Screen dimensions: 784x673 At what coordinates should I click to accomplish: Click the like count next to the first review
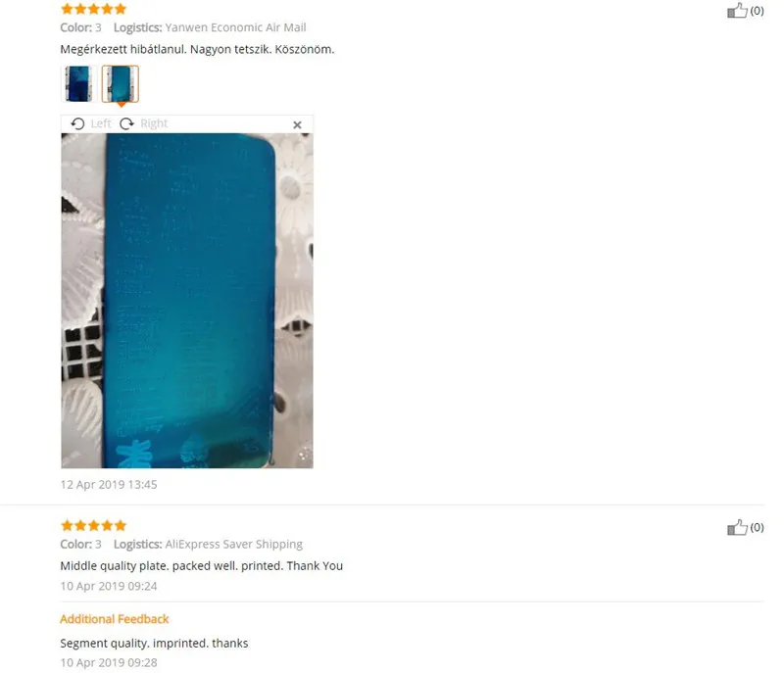click(x=757, y=11)
